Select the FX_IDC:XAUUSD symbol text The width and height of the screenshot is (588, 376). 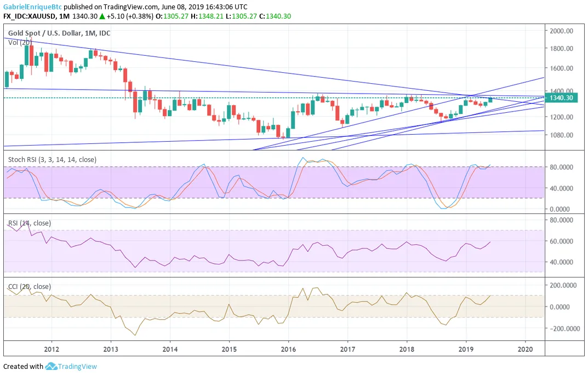click(x=30, y=16)
